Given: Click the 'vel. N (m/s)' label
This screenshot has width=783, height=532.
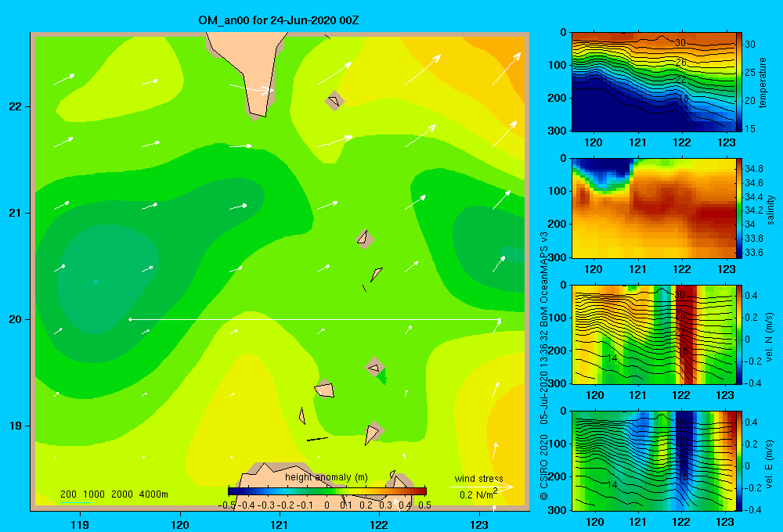Looking at the screenshot, I should point(770,337).
